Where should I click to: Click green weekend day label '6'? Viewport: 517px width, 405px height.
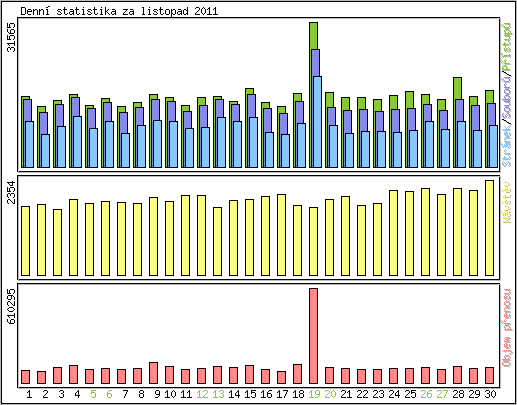109,394
